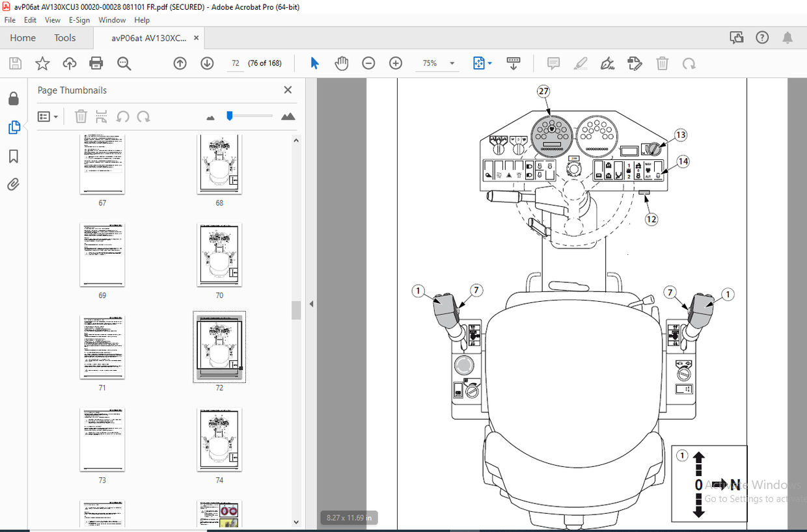
Task: Click the Print file icon
Action: [96, 63]
